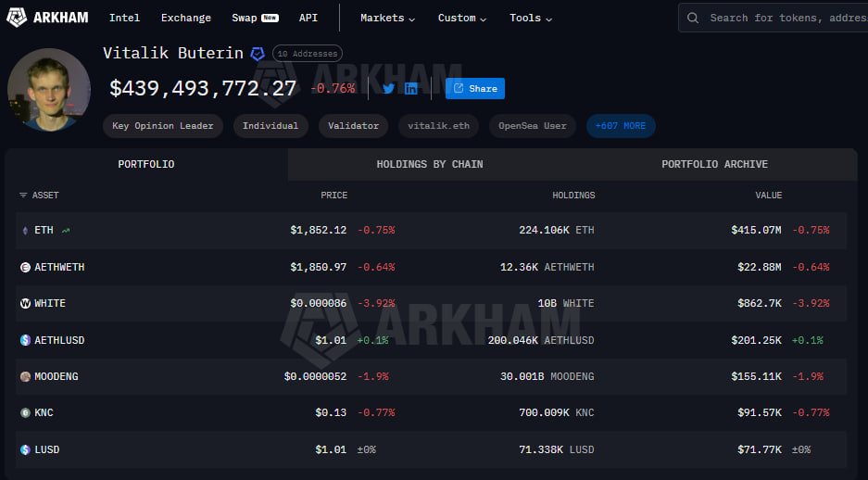
Task: Click the blue Share button
Action: pyautogui.click(x=475, y=89)
